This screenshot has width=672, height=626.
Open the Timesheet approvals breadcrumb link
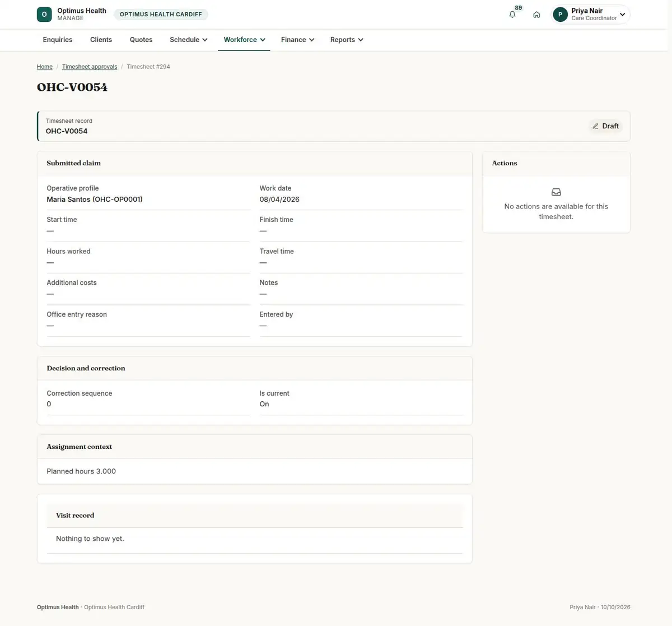(x=90, y=67)
